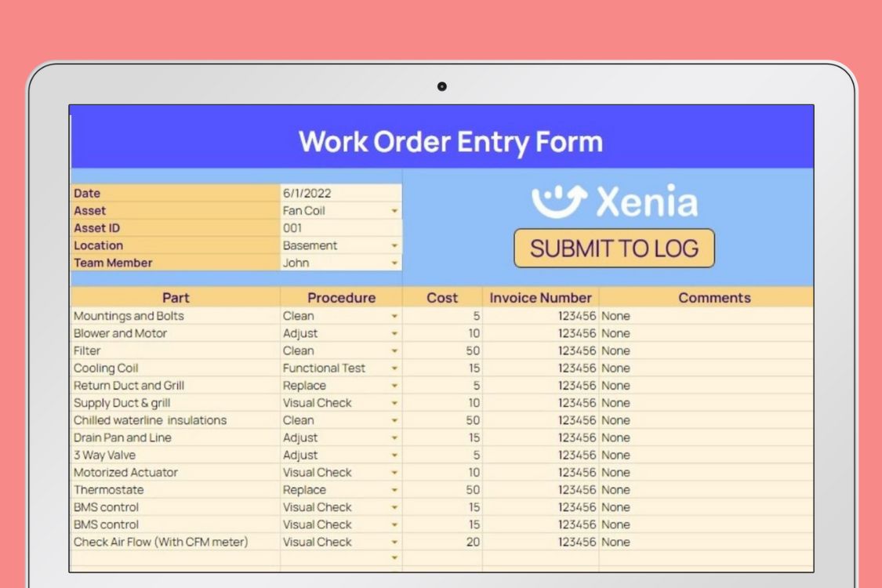Viewport: 882px width, 588px height.
Task: Open the Team Member dropdown showing John
Action: [394, 263]
